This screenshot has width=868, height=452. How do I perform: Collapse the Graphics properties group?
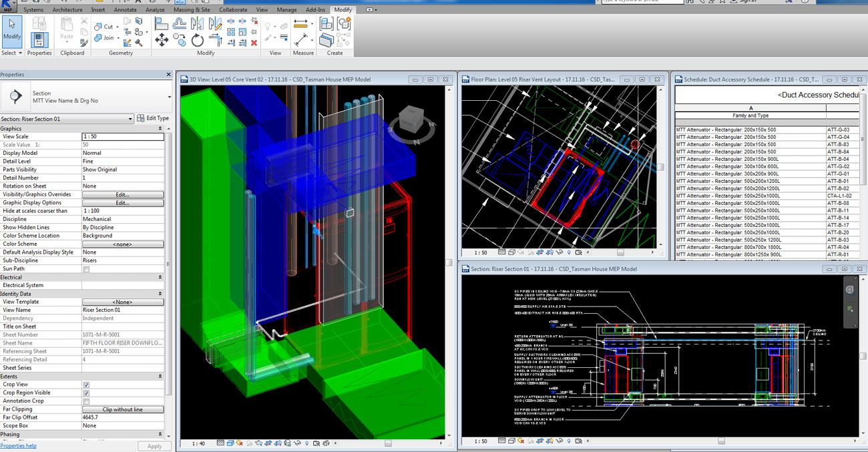(x=160, y=128)
